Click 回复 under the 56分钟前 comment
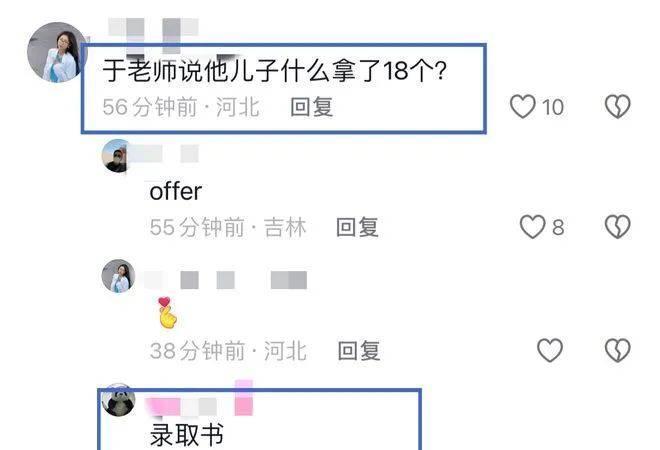The height and width of the screenshot is (450, 660). pos(312,107)
